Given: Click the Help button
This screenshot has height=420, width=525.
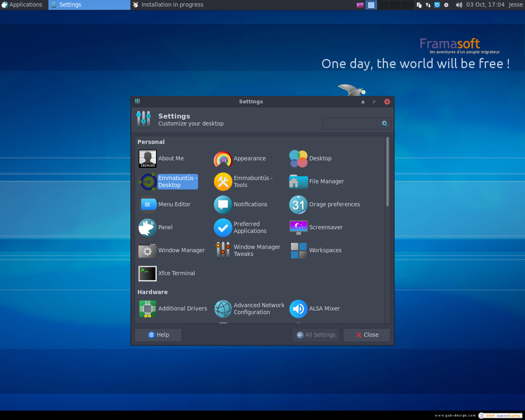Looking at the screenshot, I should tap(158, 335).
